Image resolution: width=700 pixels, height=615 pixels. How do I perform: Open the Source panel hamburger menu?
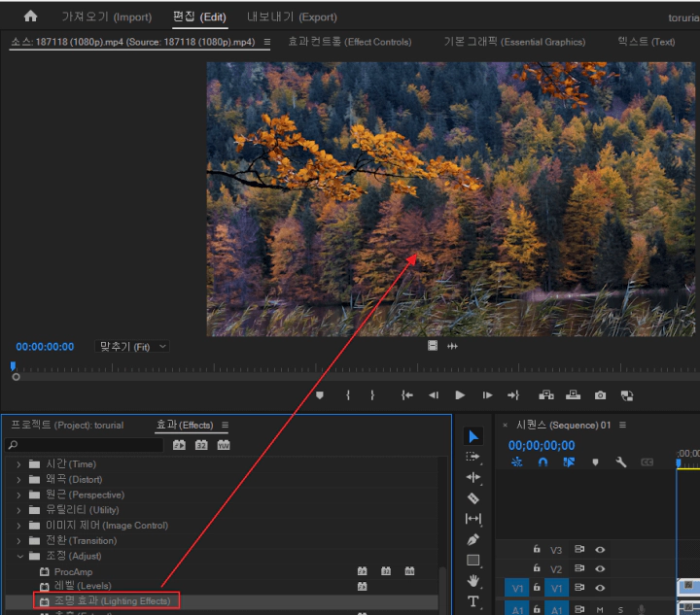[x=267, y=42]
